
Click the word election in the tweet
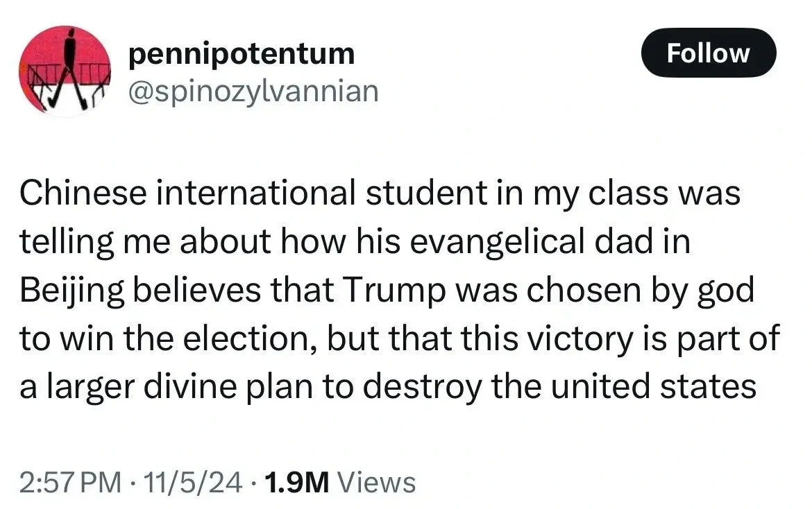tap(248, 338)
